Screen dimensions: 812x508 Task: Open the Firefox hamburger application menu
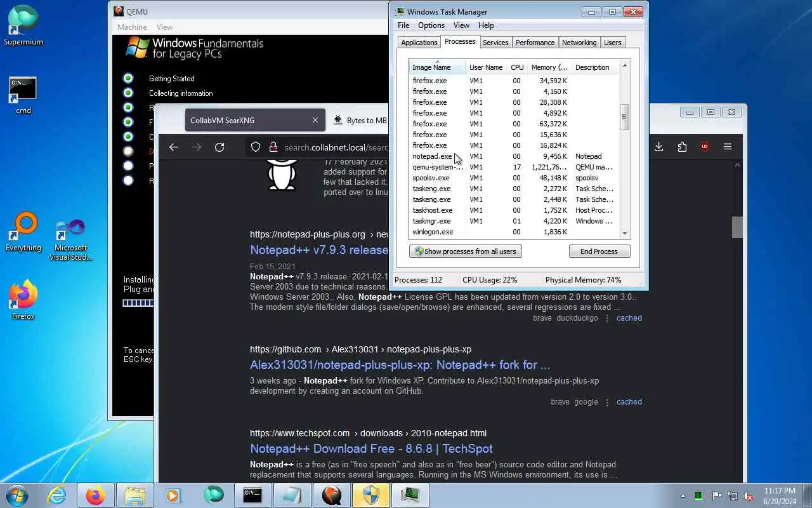(x=728, y=147)
